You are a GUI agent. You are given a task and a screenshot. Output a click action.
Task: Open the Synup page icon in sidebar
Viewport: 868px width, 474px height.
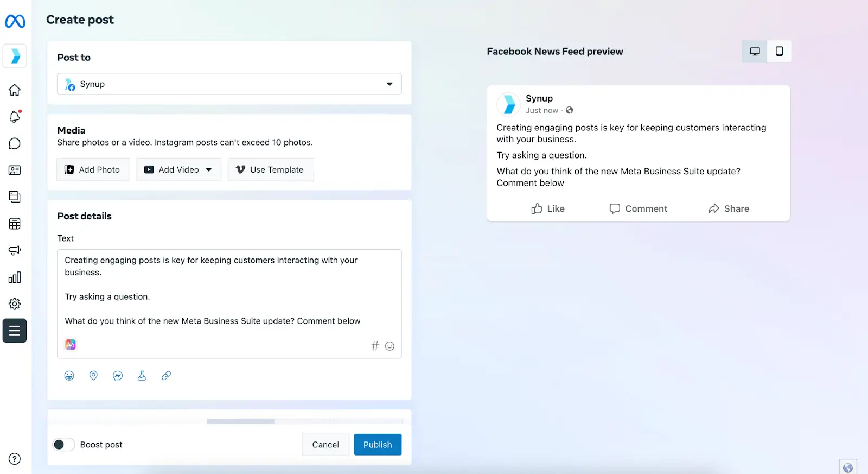15,56
